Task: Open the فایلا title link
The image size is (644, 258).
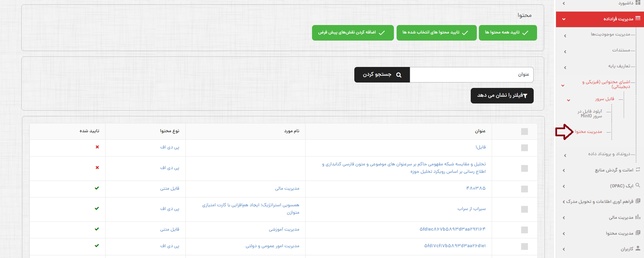Action: point(481,147)
